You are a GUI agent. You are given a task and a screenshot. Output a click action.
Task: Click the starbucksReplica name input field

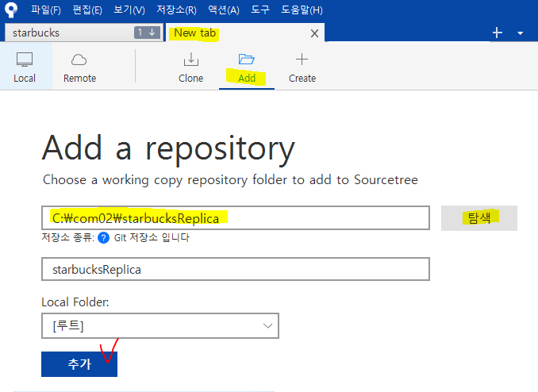pos(236,269)
